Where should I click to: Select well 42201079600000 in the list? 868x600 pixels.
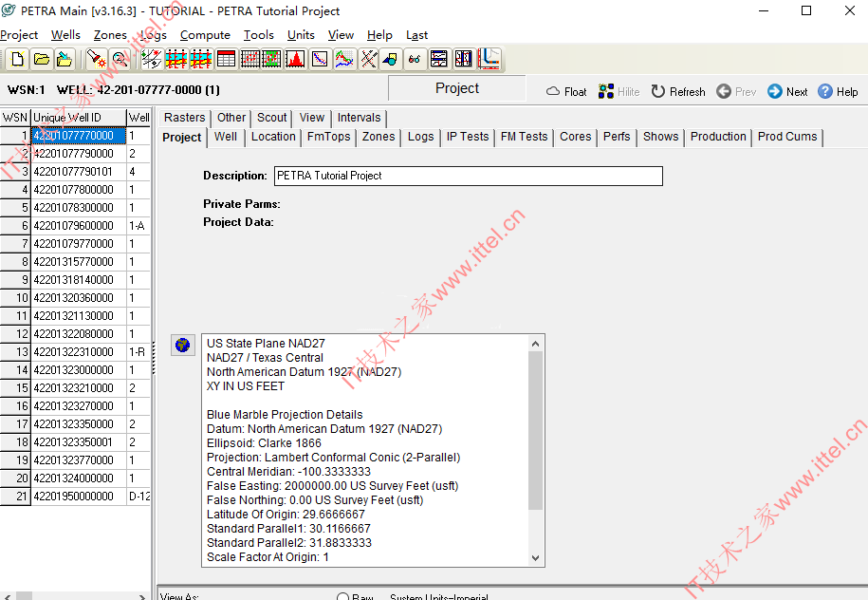point(79,226)
